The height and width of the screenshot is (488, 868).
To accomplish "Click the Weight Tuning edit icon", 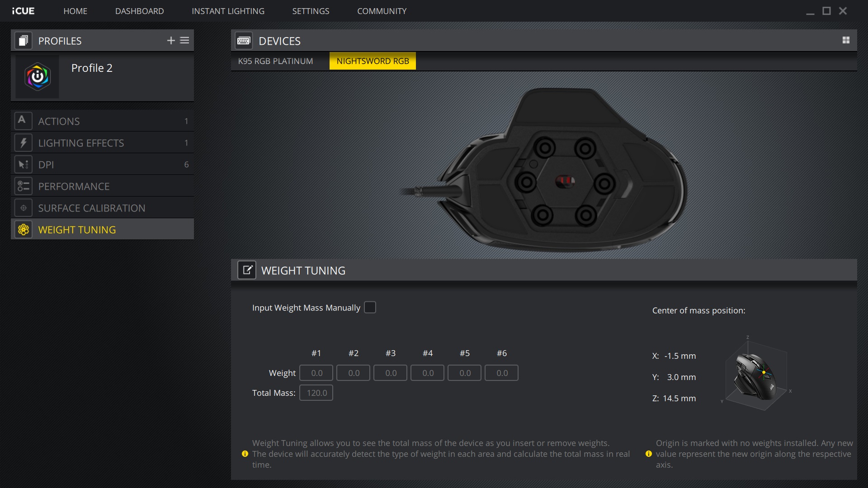I will (247, 270).
